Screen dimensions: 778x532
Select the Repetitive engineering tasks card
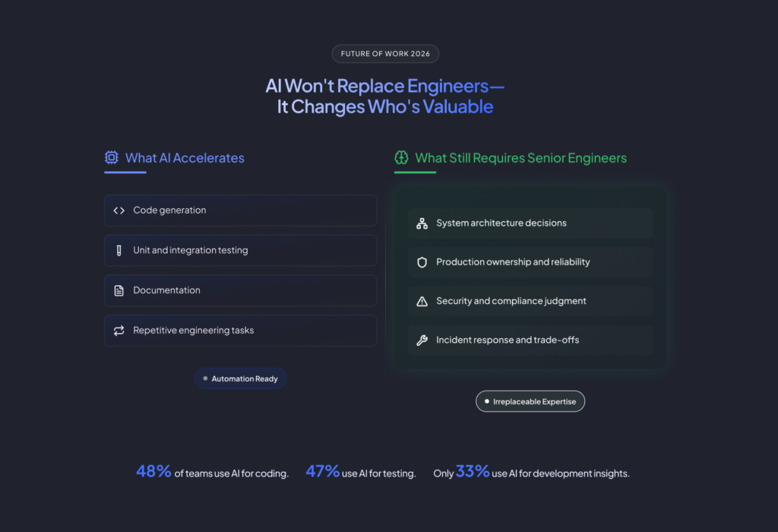(x=240, y=331)
